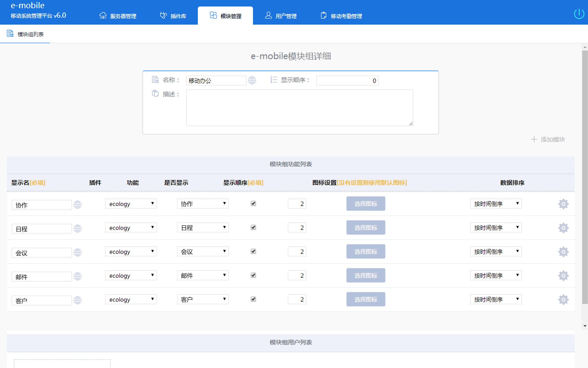Click the 移动考勤管理 clipboard icon
The image size is (588, 368).
coord(323,15)
